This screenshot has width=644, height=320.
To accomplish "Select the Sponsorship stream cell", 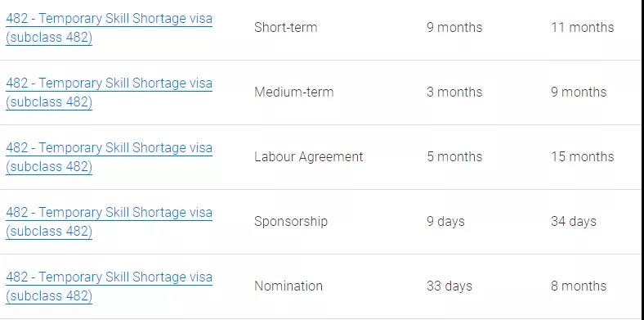I will tap(291, 221).
